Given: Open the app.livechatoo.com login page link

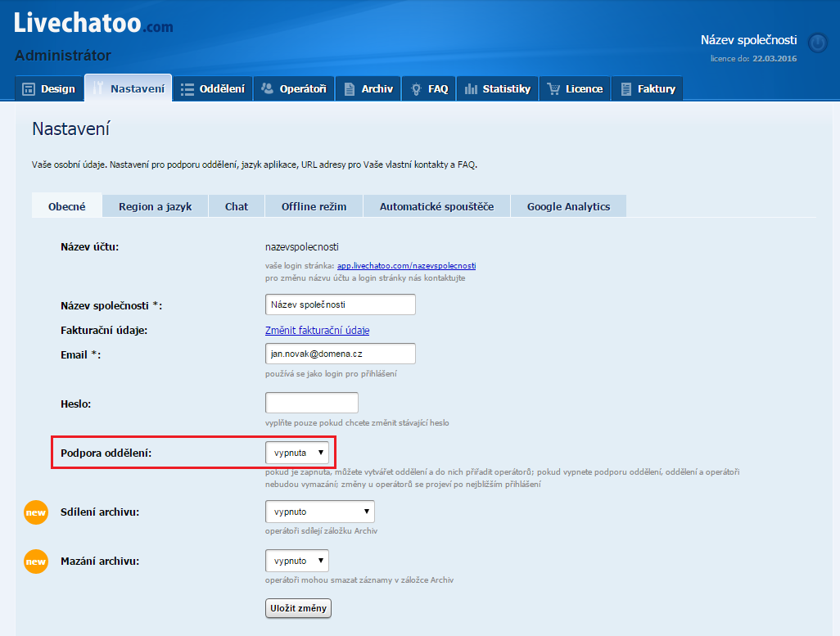Looking at the screenshot, I should 406,266.
